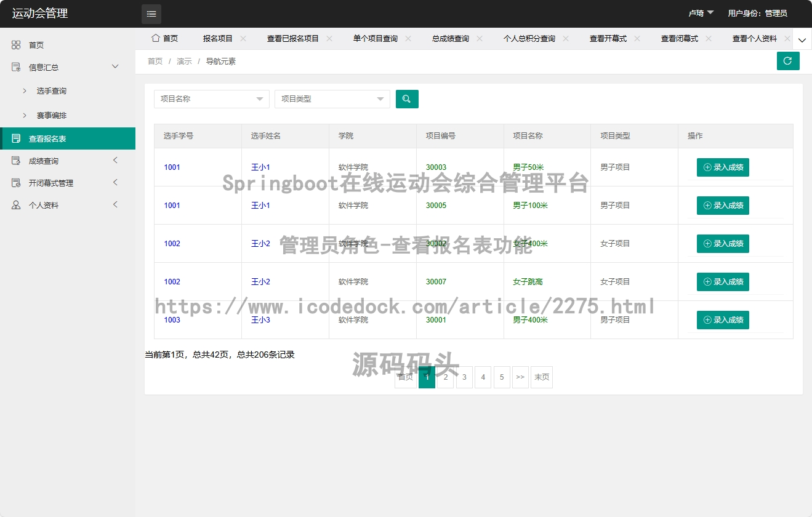Click 录入成绩 for 女子400米 row

(723, 244)
